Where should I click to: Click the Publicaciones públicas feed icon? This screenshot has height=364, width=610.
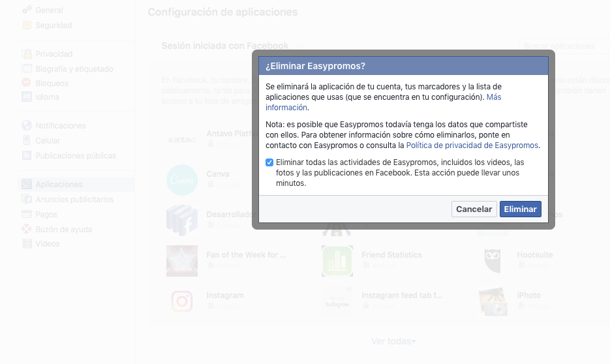pos(27,155)
